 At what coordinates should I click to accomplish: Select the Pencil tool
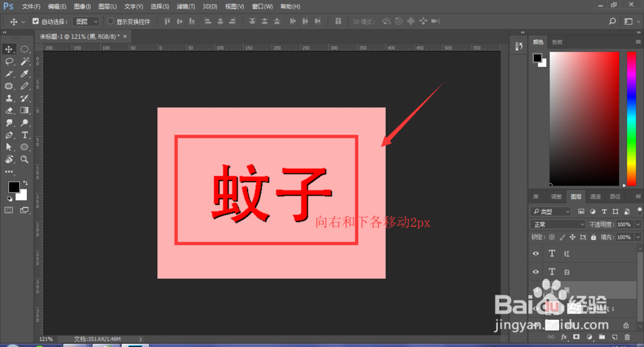point(24,86)
